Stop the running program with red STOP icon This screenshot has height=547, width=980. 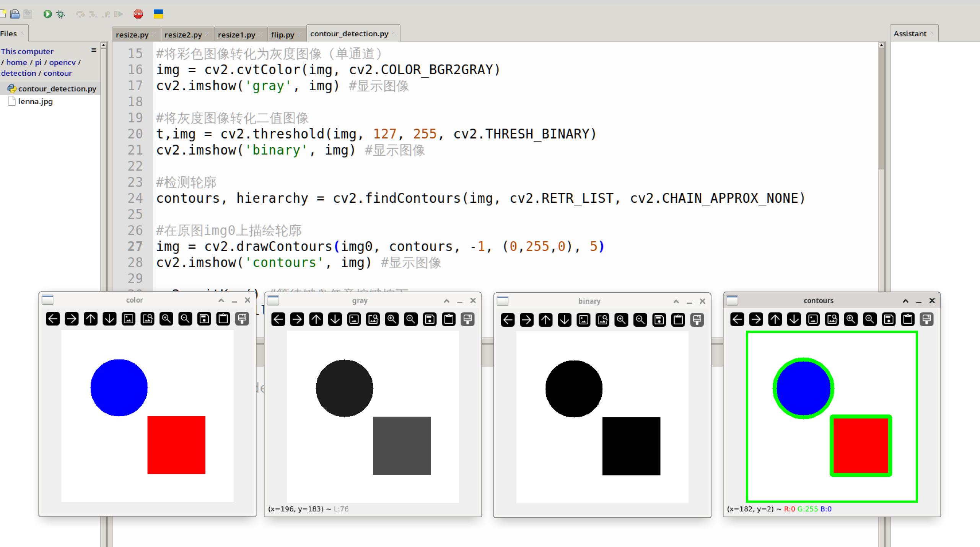(x=138, y=14)
